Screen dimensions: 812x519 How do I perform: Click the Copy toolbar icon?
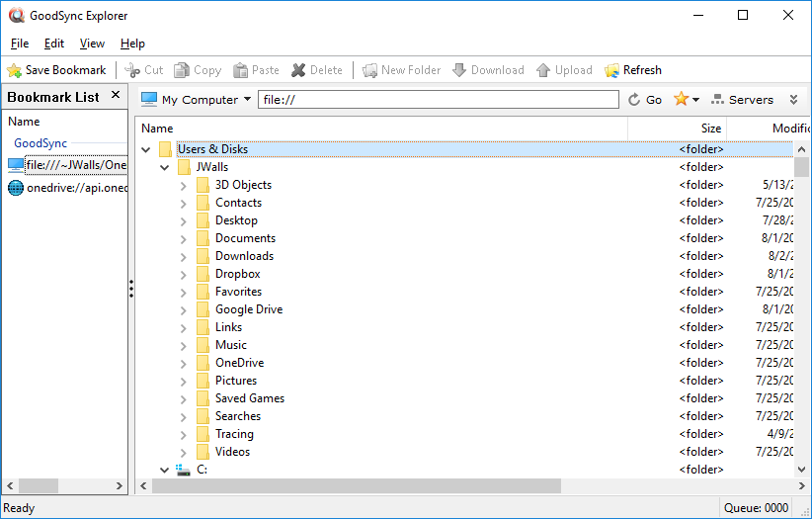point(182,70)
